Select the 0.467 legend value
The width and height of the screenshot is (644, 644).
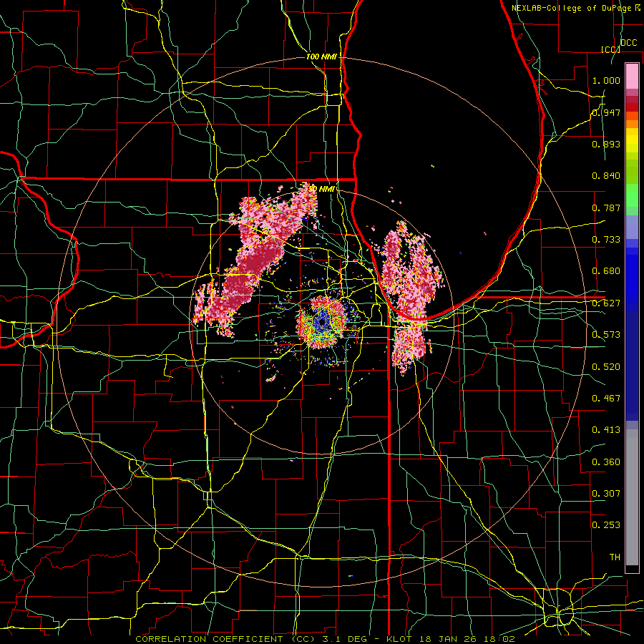[606, 399]
